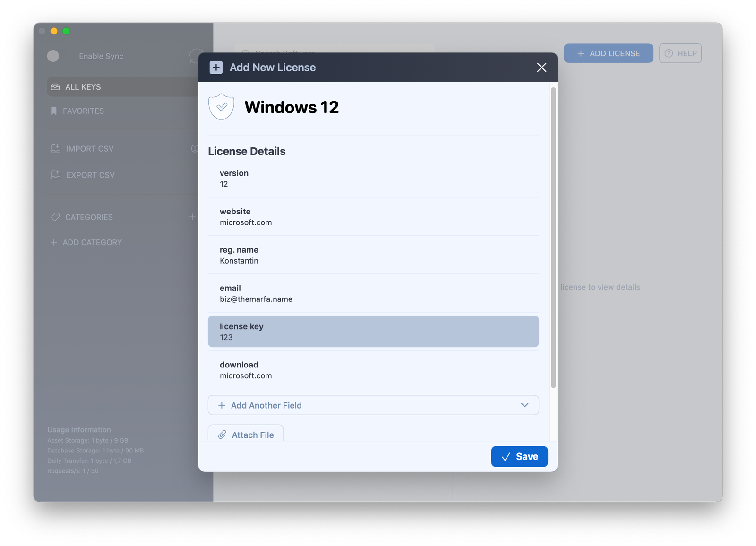Expand the Add Another Field dropdown

pyautogui.click(x=373, y=405)
